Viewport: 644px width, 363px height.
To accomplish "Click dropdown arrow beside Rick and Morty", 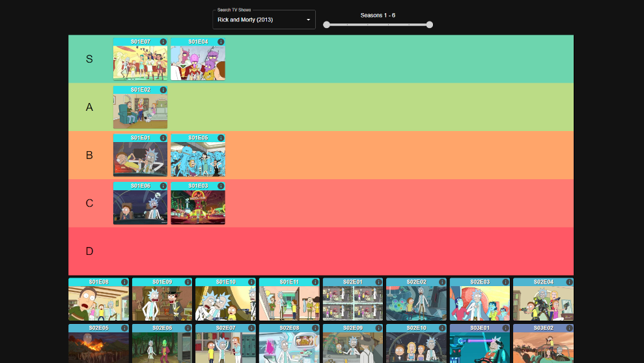I will 309,20.
